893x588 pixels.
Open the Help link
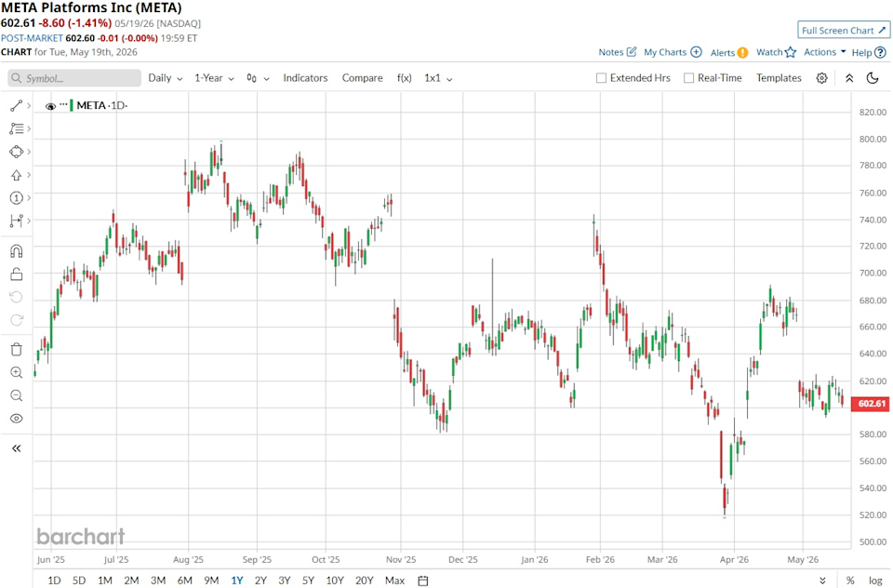pyautogui.click(x=869, y=52)
